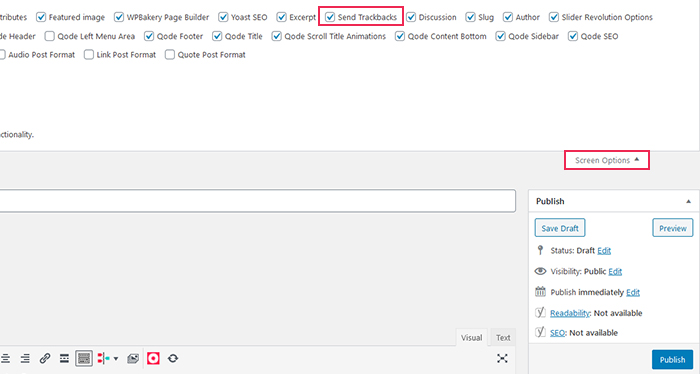This screenshot has width=700, height=374.
Task: Click the align center toolbar icon
Action: click(x=5, y=358)
